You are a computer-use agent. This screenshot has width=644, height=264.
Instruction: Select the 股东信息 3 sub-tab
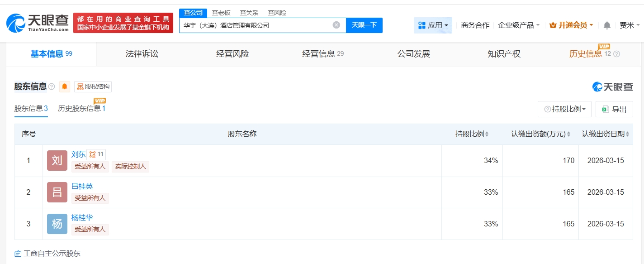click(31, 109)
